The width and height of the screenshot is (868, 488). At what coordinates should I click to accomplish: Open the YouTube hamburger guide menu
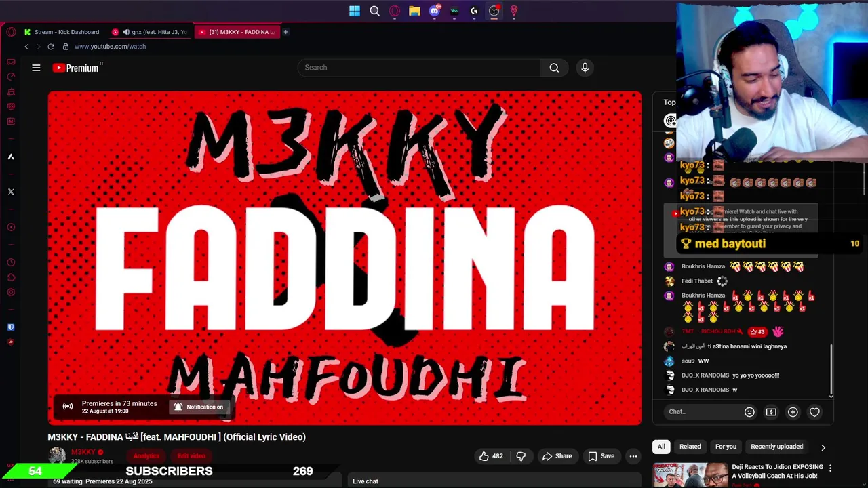point(36,68)
